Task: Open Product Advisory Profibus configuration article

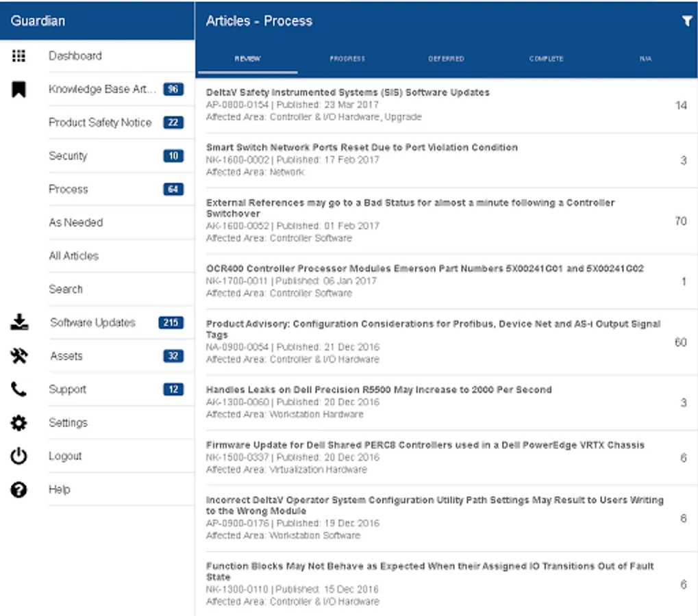Action: tap(446, 342)
